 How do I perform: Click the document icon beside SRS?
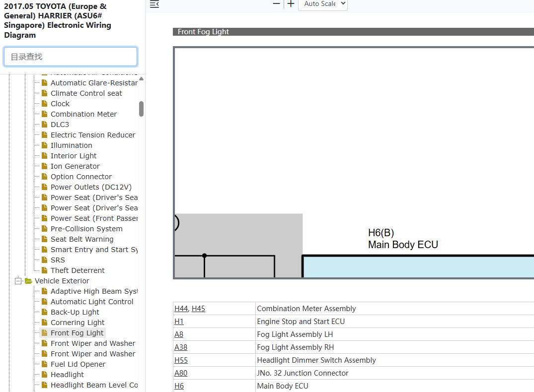[45, 260]
